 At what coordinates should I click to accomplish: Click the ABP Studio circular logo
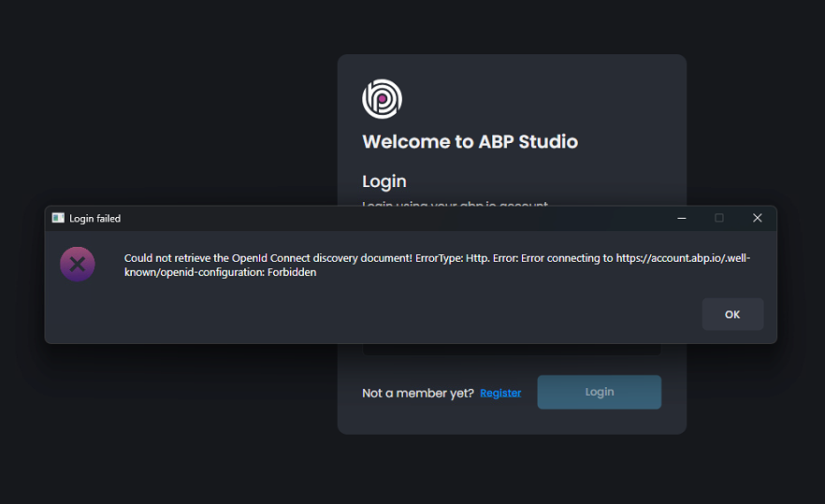click(382, 99)
